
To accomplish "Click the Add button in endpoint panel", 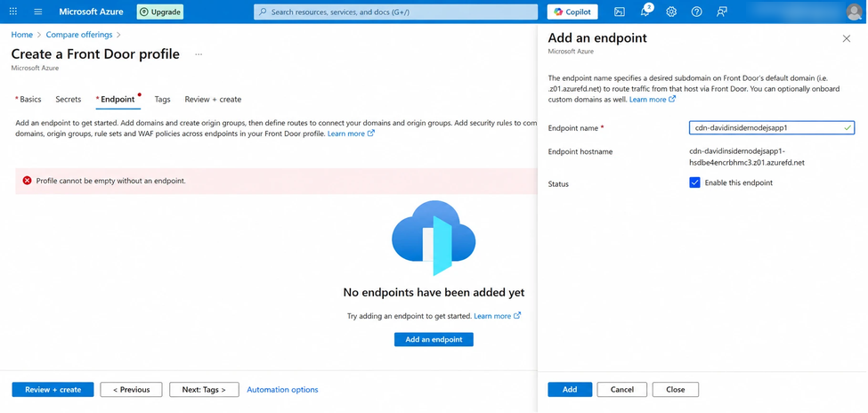I will (570, 389).
